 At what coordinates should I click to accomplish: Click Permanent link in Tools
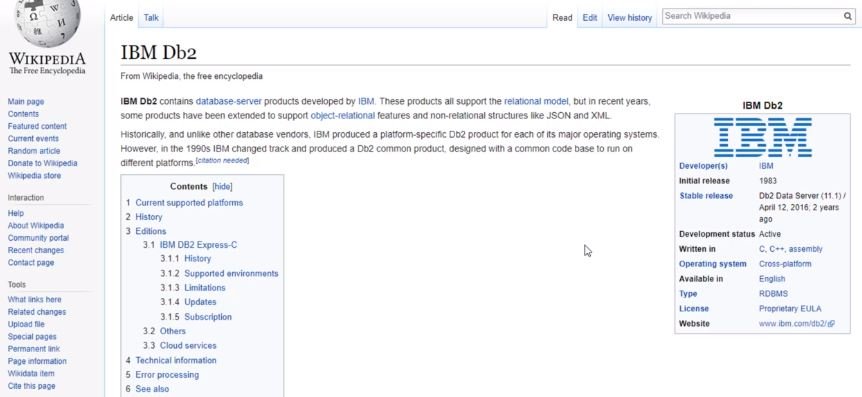tap(34, 349)
